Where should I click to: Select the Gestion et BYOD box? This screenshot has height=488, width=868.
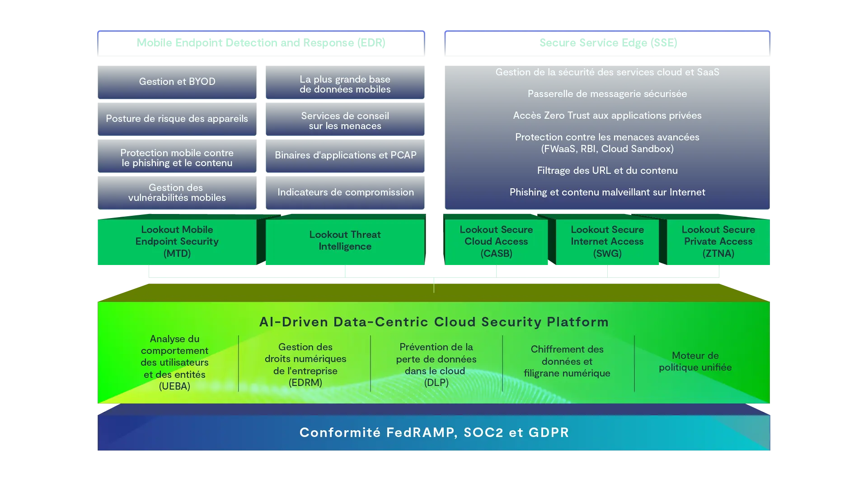tap(177, 82)
